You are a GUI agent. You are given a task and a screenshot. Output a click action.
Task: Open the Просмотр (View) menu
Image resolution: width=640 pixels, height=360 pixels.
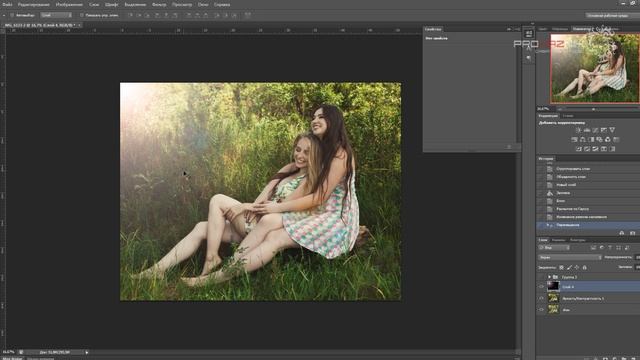click(x=182, y=4)
